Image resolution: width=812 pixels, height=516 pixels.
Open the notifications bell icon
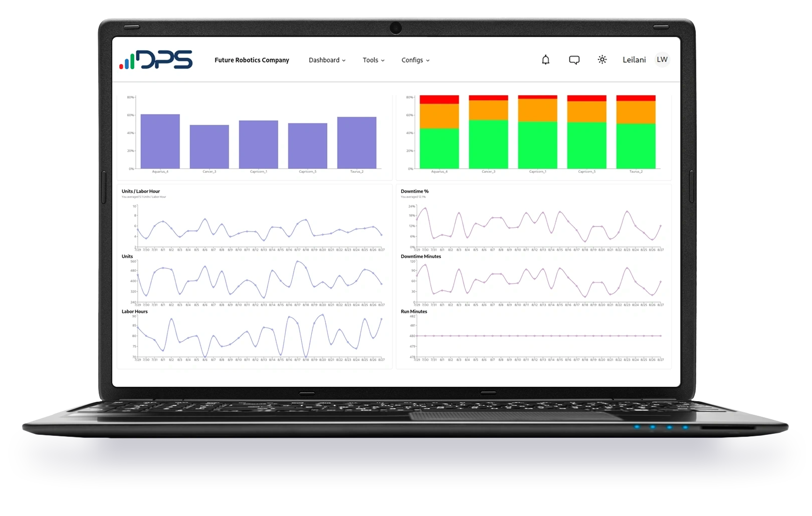pos(546,60)
